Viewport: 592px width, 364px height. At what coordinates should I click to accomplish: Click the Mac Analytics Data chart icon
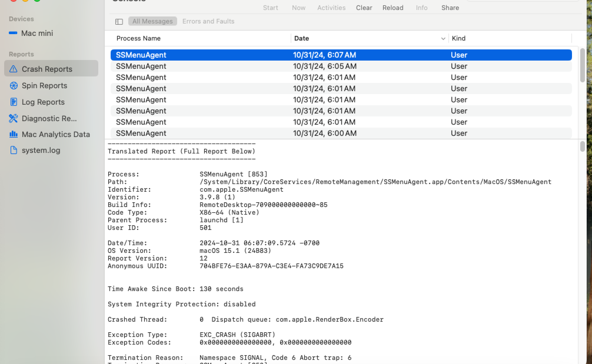click(14, 134)
